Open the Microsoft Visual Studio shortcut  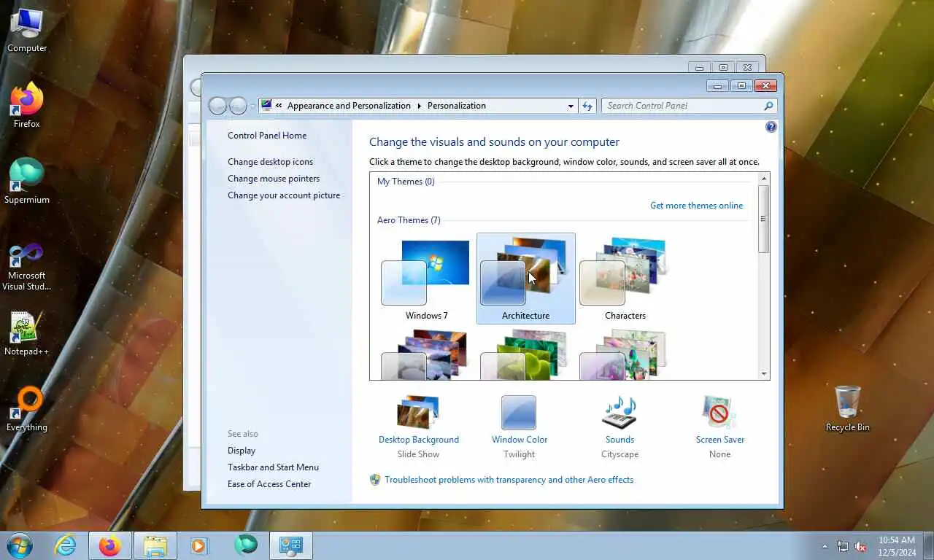27,266
